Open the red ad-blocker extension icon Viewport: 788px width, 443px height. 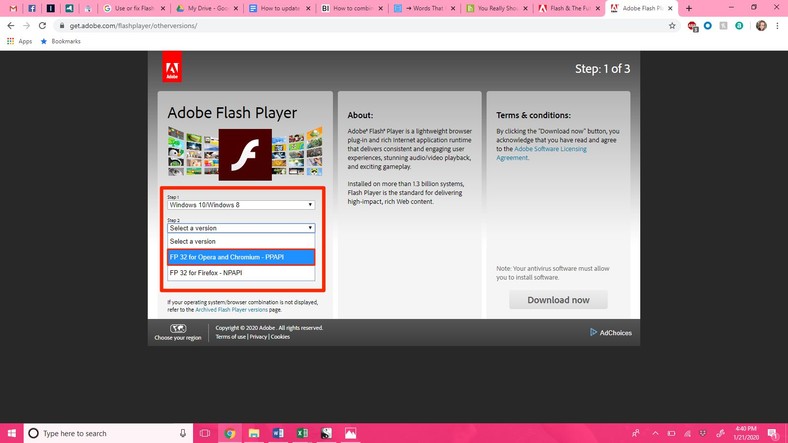point(693,26)
